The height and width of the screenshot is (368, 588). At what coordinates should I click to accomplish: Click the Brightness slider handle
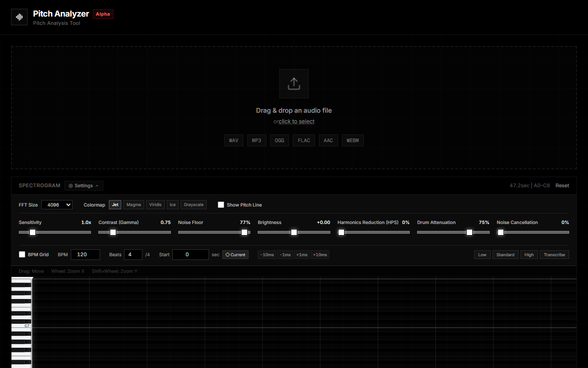click(294, 232)
